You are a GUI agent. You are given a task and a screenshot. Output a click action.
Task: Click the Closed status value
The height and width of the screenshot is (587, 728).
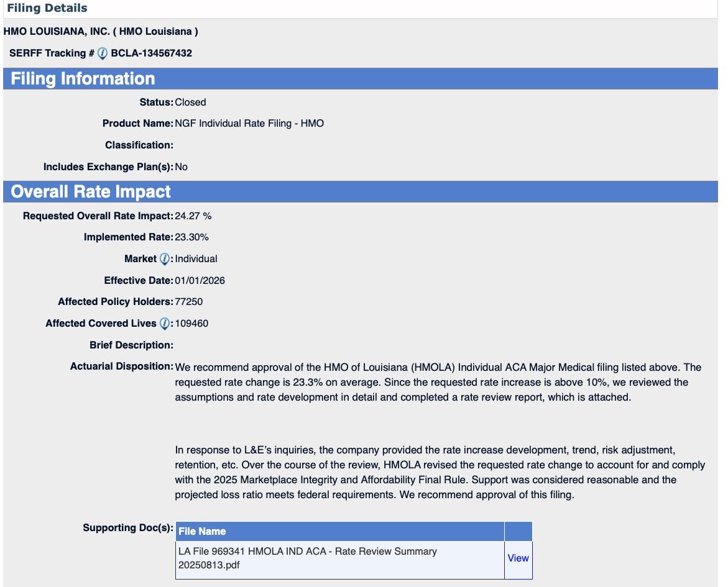[x=190, y=102]
